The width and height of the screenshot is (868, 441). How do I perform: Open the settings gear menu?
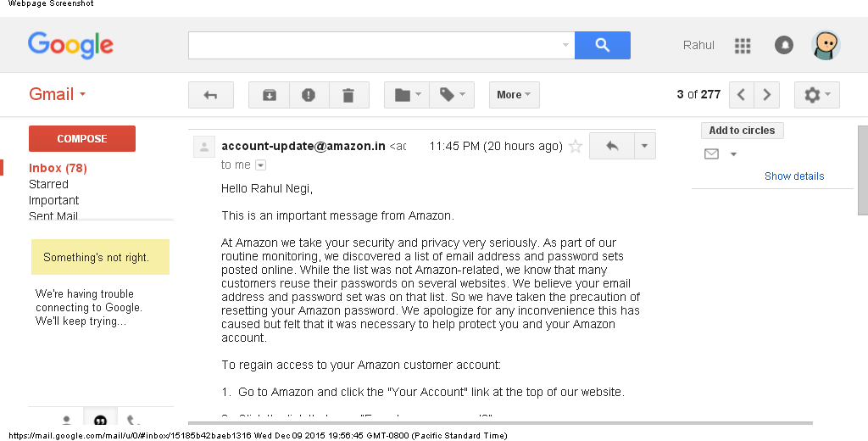(816, 95)
